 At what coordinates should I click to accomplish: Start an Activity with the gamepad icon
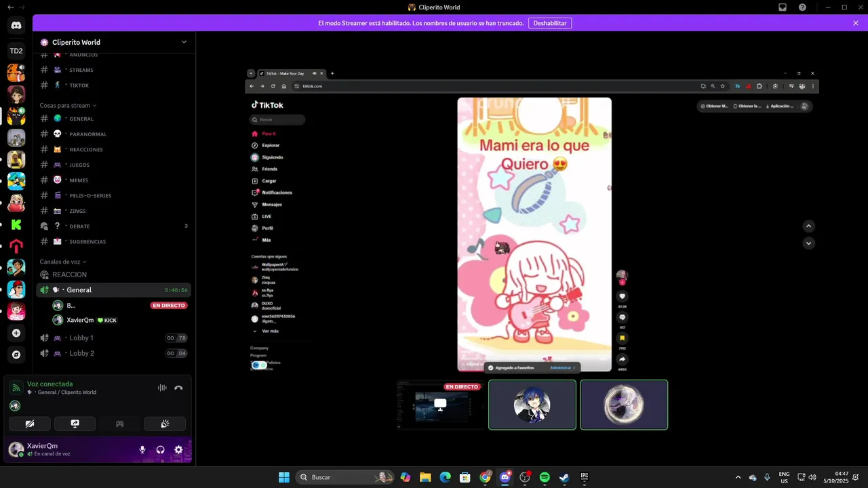pyautogui.click(x=119, y=424)
